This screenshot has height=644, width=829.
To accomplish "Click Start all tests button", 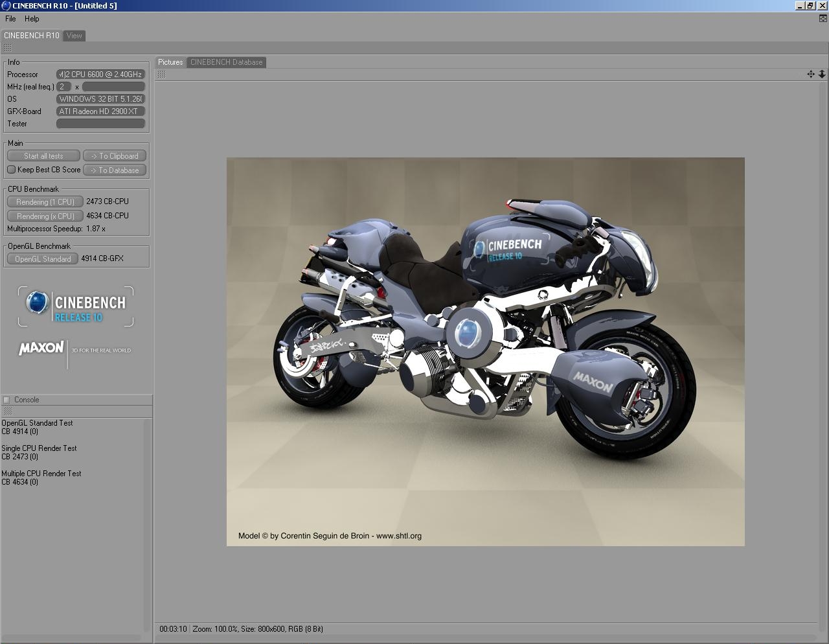I will pyautogui.click(x=43, y=156).
